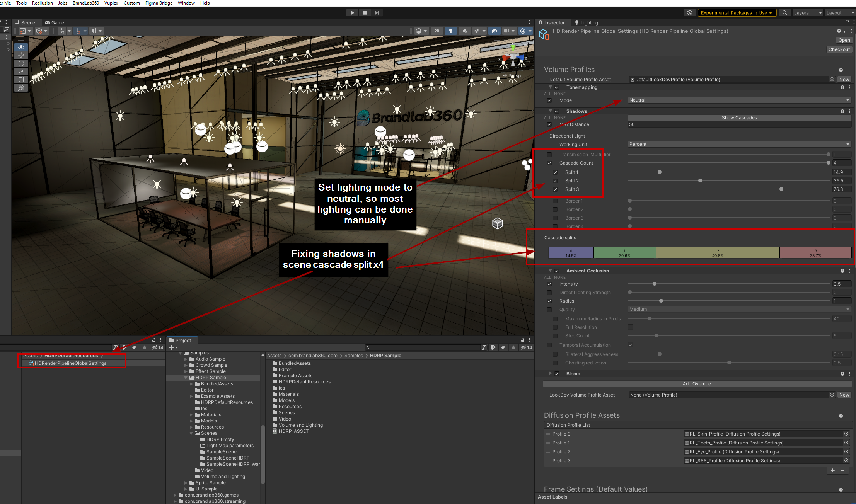The width and height of the screenshot is (856, 504).
Task: Switch scene view to 2D mode
Action: click(437, 31)
